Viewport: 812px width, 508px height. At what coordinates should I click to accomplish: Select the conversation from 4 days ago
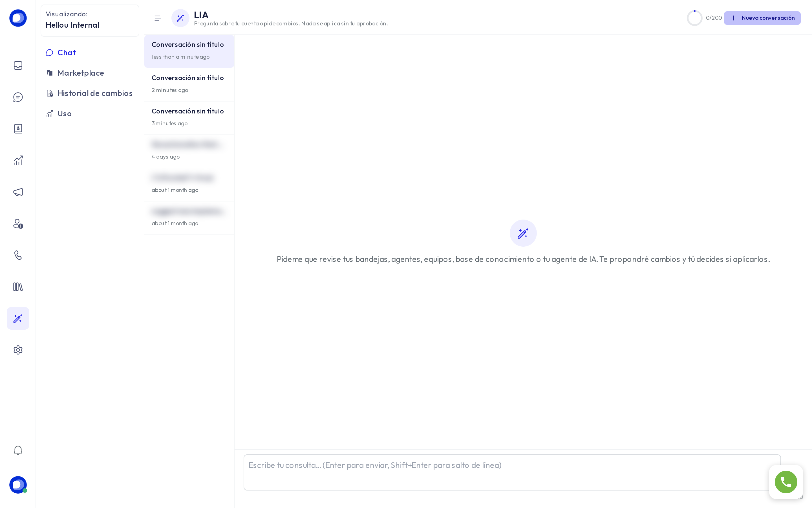tap(189, 151)
